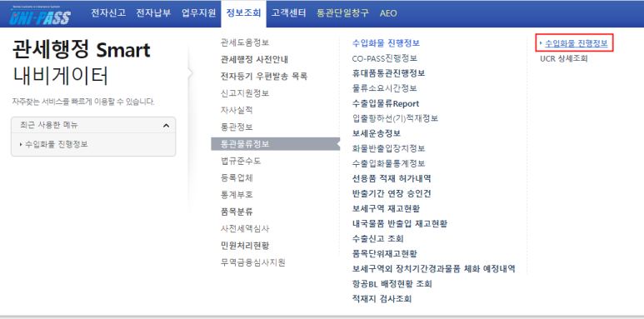The width and height of the screenshot is (644, 319).
Task: Open 물류소요시간정보 submenu
Action: point(384,88)
